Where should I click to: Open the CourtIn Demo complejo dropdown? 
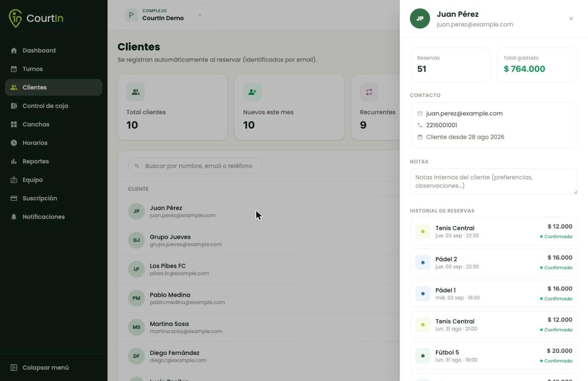coord(164,15)
